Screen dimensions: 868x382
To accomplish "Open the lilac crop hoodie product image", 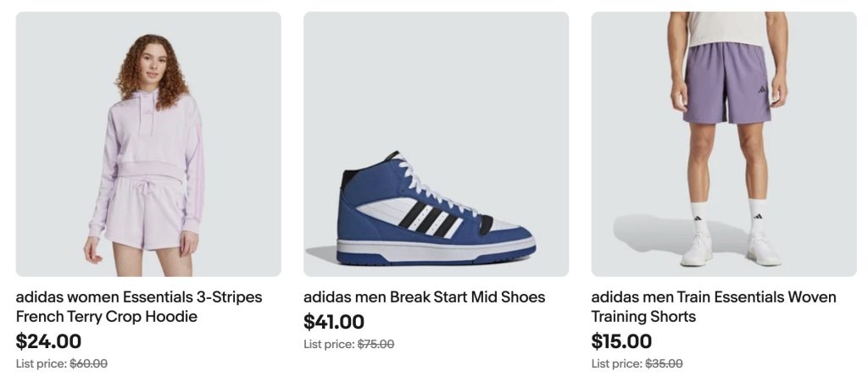I will pyautogui.click(x=148, y=143).
